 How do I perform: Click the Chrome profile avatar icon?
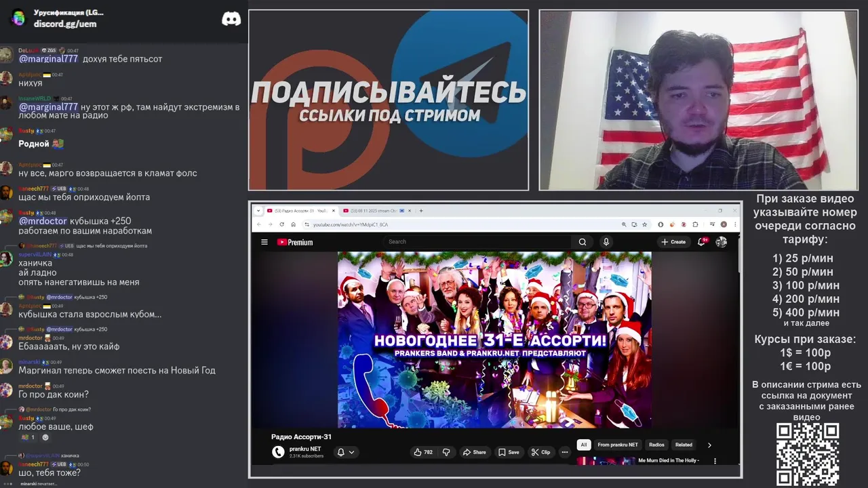(724, 224)
